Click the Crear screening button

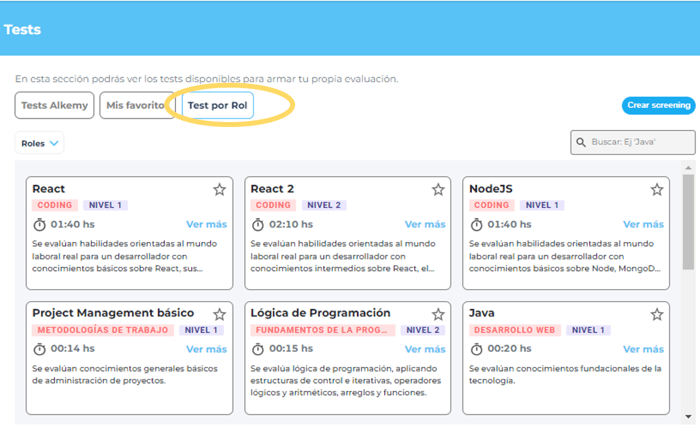click(658, 105)
